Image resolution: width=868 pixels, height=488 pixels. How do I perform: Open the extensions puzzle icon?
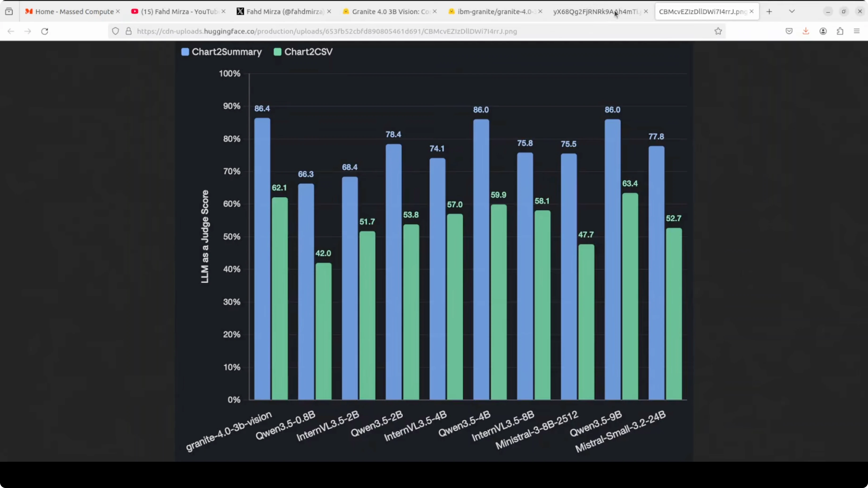pyautogui.click(x=840, y=31)
